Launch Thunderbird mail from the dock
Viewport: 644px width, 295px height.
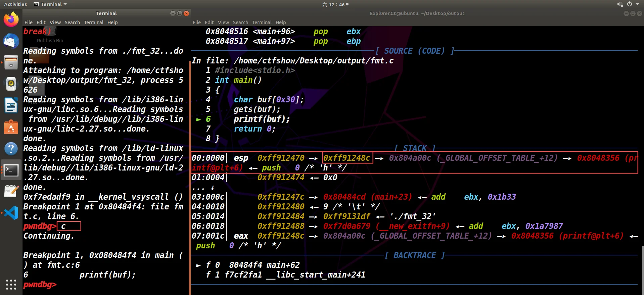(11, 41)
